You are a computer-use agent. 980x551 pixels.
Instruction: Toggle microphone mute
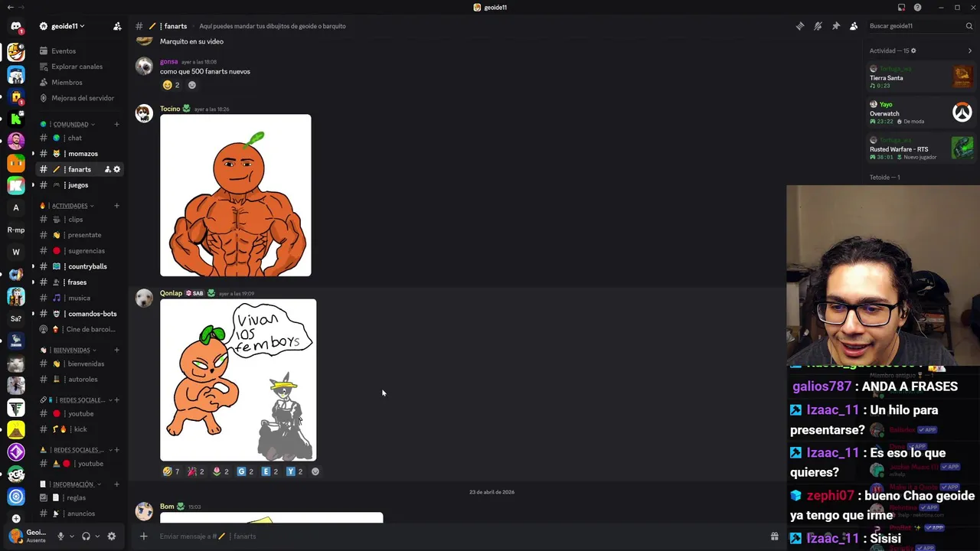60,536
